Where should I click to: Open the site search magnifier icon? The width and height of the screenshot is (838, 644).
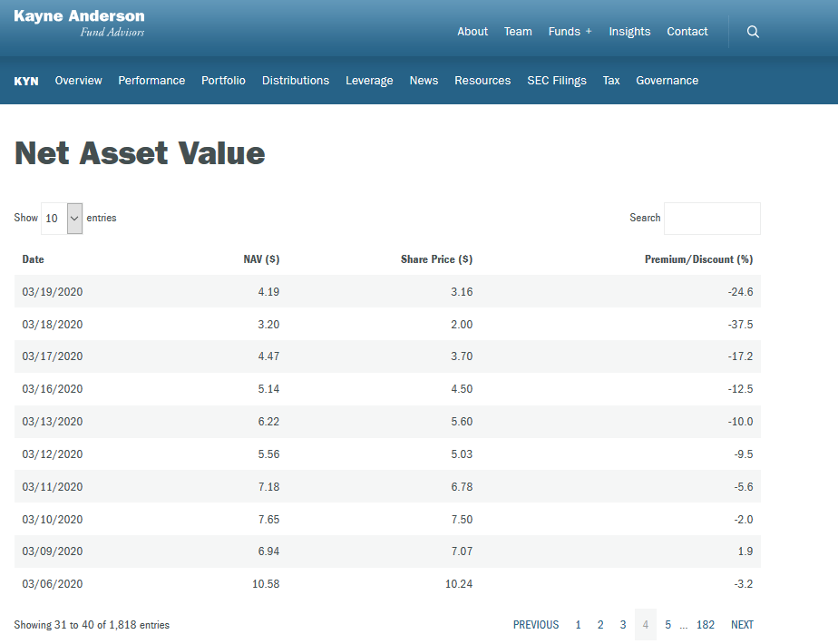[753, 32]
